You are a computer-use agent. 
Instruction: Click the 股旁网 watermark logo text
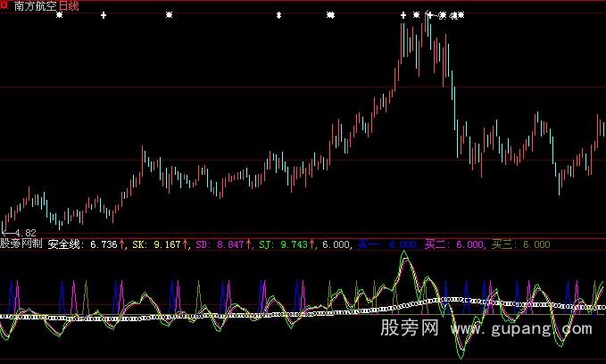pos(411,329)
